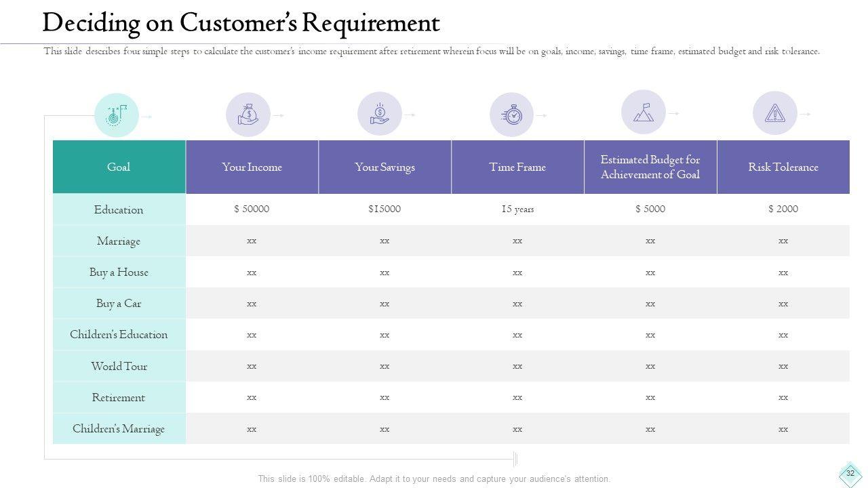Click the slide number 32 badge
The image size is (868, 488).
tap(850, 474)
